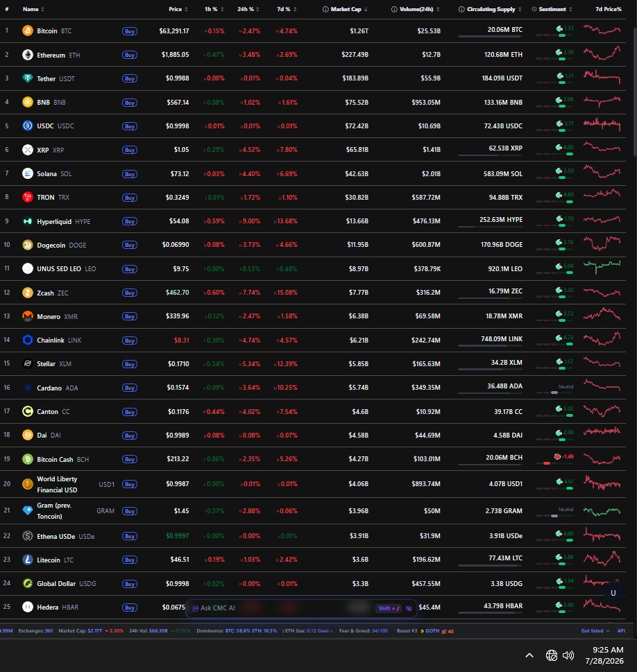
Task: Open the API link in the footer
Action: coord(621,631)
